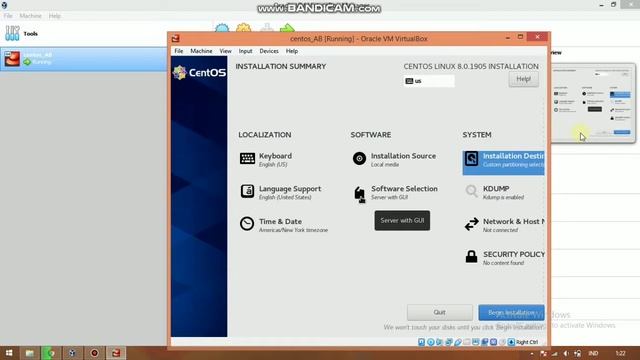This screenshot has height=360, width=640.
Task: Click orange Settings gear in Manager toolbar
Action: (243, 28)
